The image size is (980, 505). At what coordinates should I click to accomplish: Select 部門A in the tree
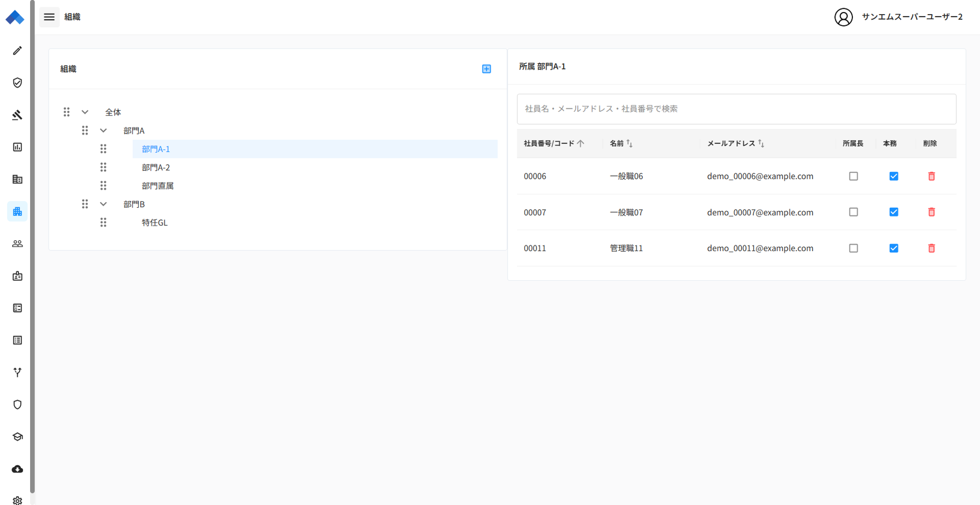[x=134, y=131]
